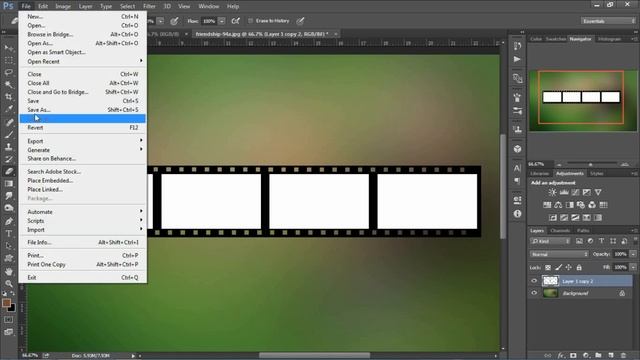640x360 pixels.
Task: Add a Color Balance adjustment
Action: coord(558,205)
